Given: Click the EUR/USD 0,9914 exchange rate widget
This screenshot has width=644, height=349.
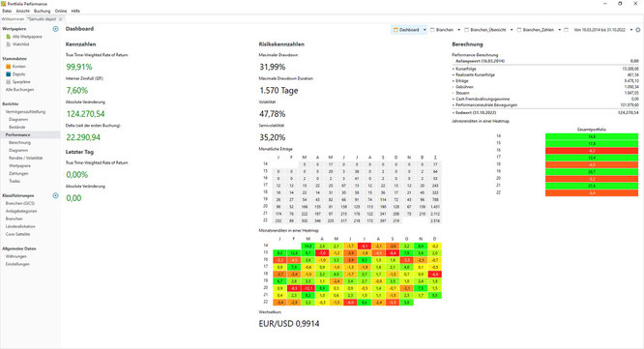Looking at the screenshot, I should (289, 324).
